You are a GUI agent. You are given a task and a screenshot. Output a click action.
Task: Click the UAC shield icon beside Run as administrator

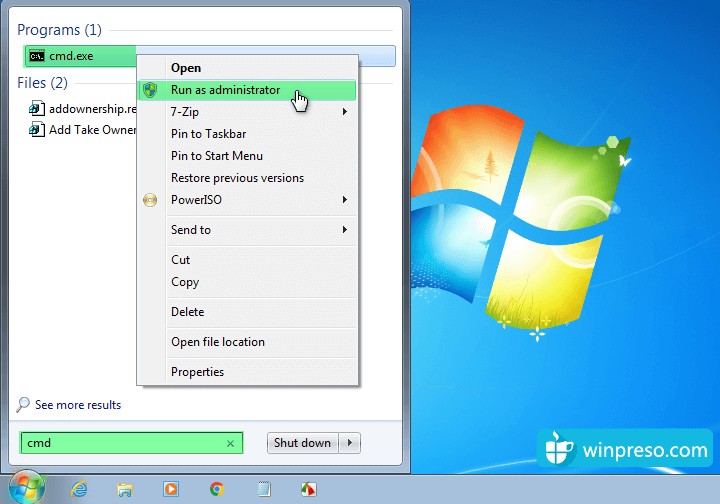tap(150, 90)
